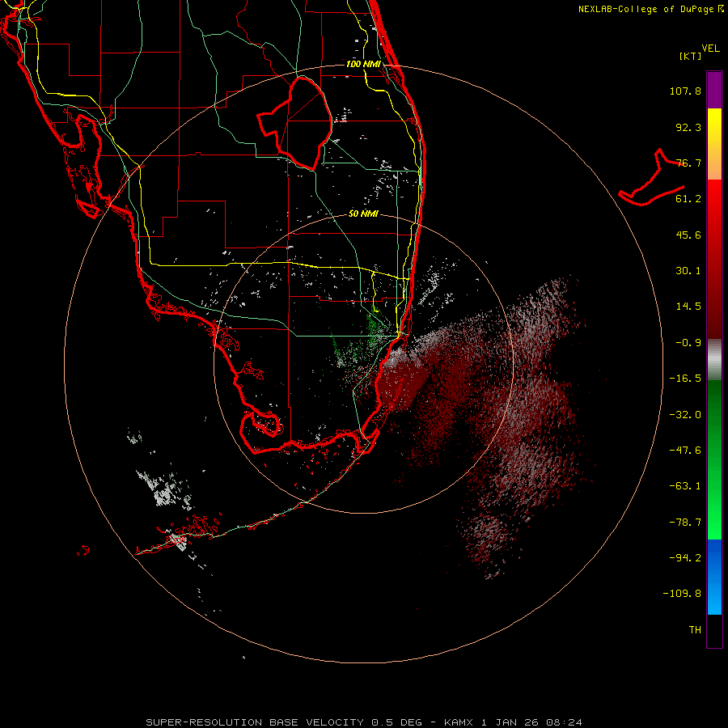Click the 61.2 legend value
728x728 pixels.
688,199
